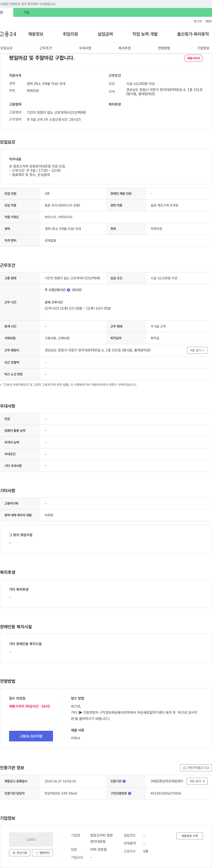The image size is (212, 868).
Task: Jump to 우대사항 section tab
Action: pyautogui.click(x=85, y=48)
